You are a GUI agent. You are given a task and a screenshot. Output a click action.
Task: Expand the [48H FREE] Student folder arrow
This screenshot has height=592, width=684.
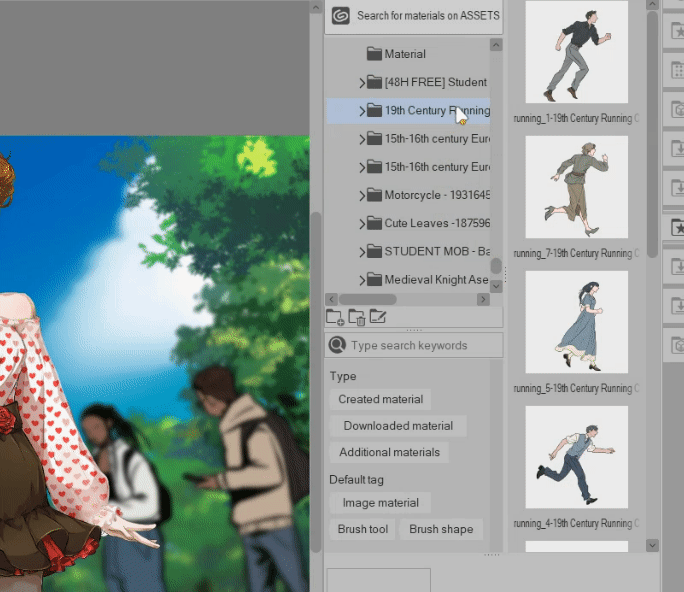tap(362, 82)
